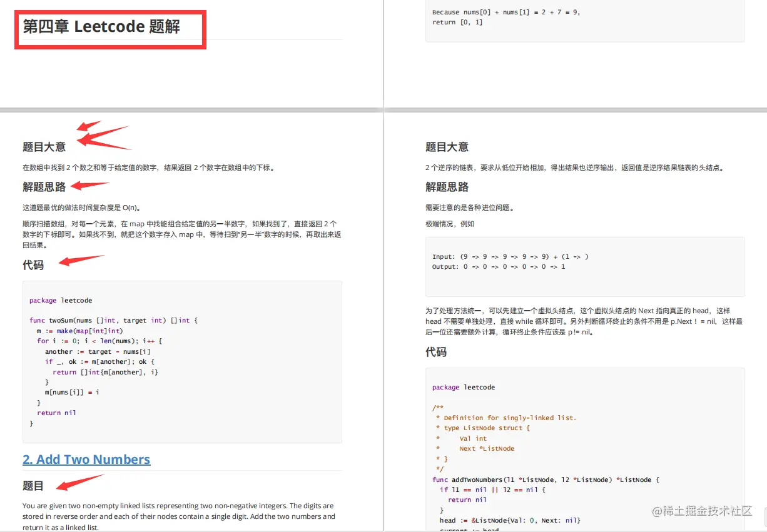Click the sentence starting '2 个逆序的链表'

pyautogui.click(x=574, y=168)
